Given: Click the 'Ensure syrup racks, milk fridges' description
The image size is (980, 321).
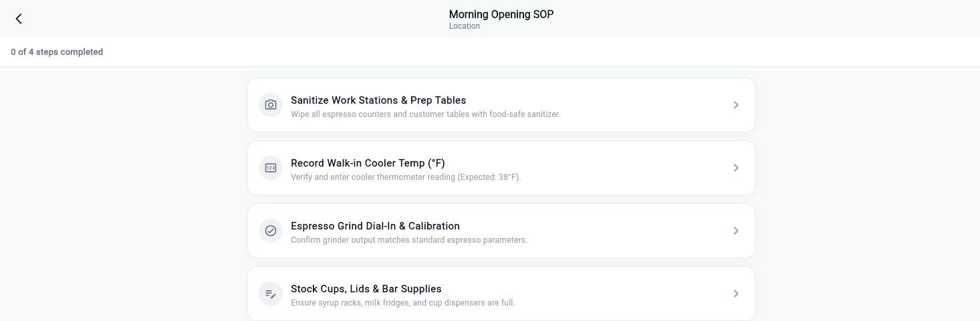Looking at the screenshot, I should 403,303.
